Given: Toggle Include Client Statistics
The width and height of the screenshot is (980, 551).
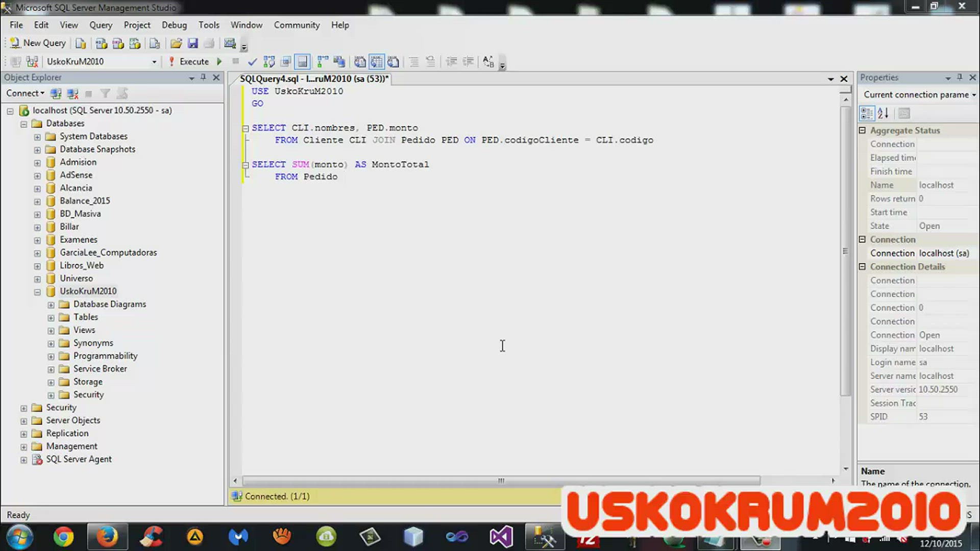Looking at the screenshot, I should click(339, 62).
